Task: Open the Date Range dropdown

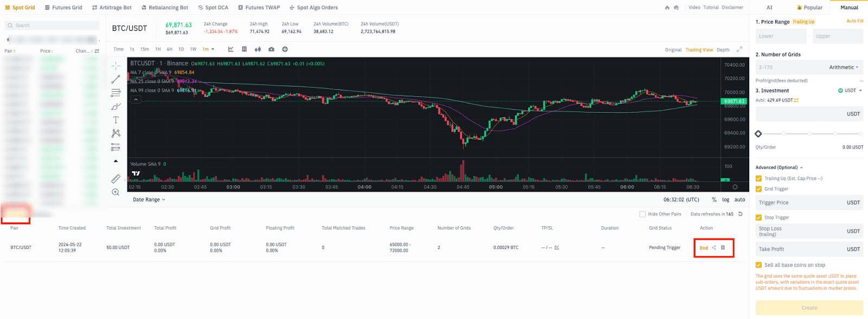Action: coord(149,200)
